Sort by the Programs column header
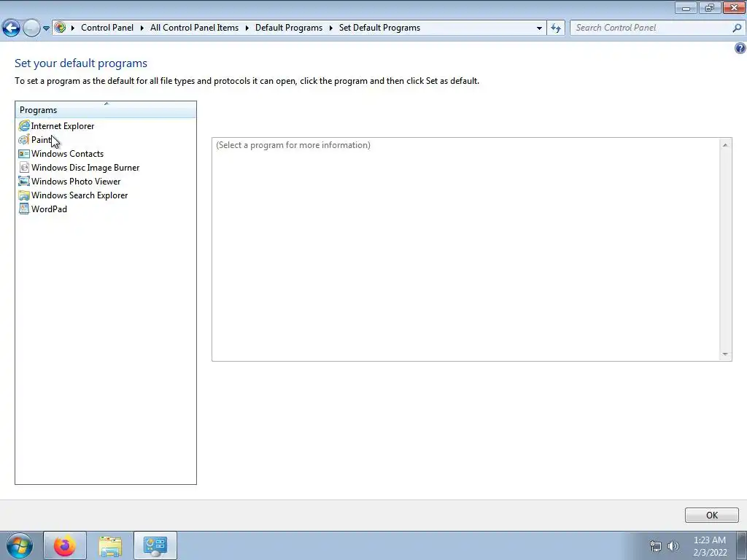This screenshot has height=560, width=747. coord(106,110)
